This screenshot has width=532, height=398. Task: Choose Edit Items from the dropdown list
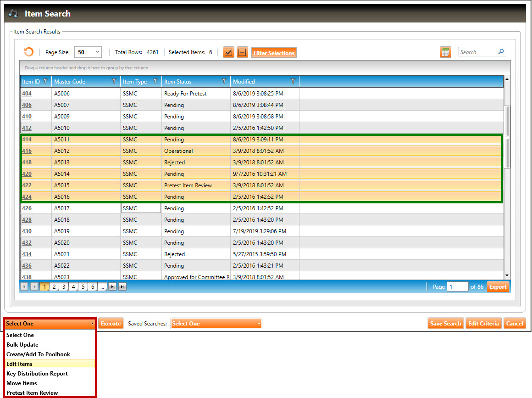[19, 364]
